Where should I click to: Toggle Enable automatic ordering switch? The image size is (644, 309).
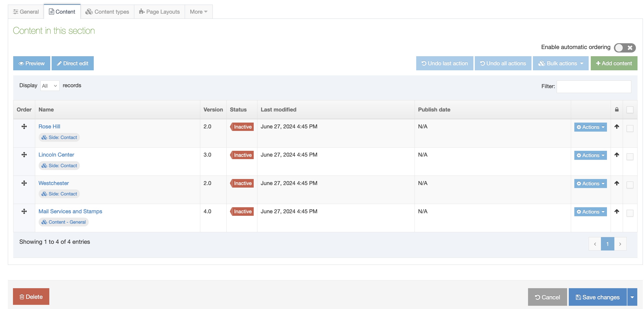(x=624, y=47)
